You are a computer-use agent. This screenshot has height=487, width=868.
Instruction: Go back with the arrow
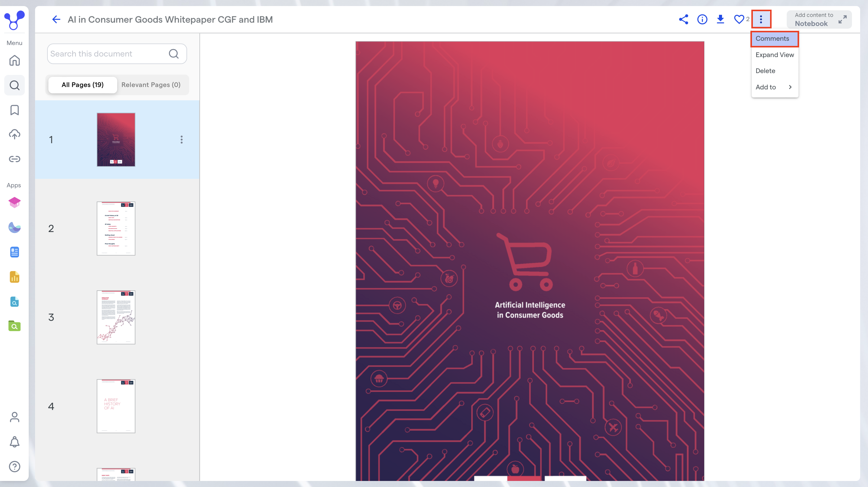[56, 20]
